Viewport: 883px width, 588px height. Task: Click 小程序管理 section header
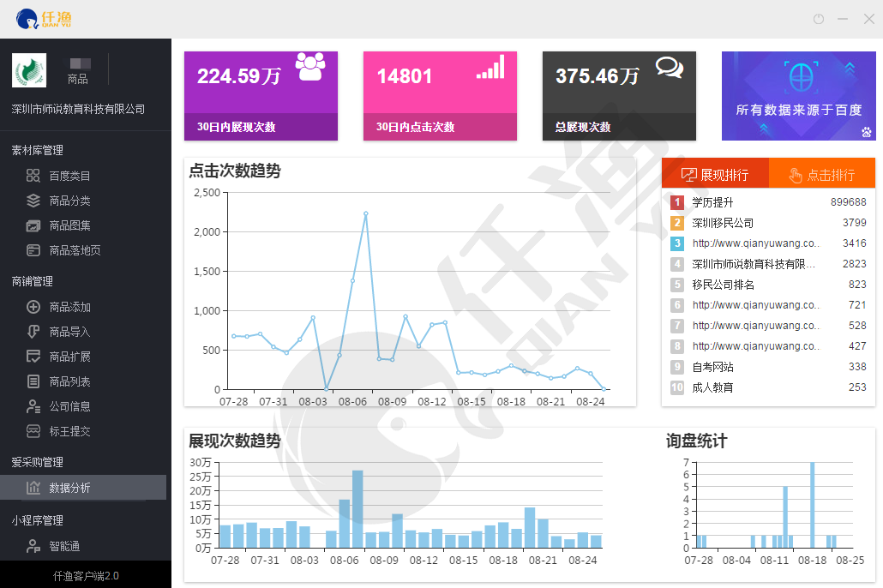point(37,520)
